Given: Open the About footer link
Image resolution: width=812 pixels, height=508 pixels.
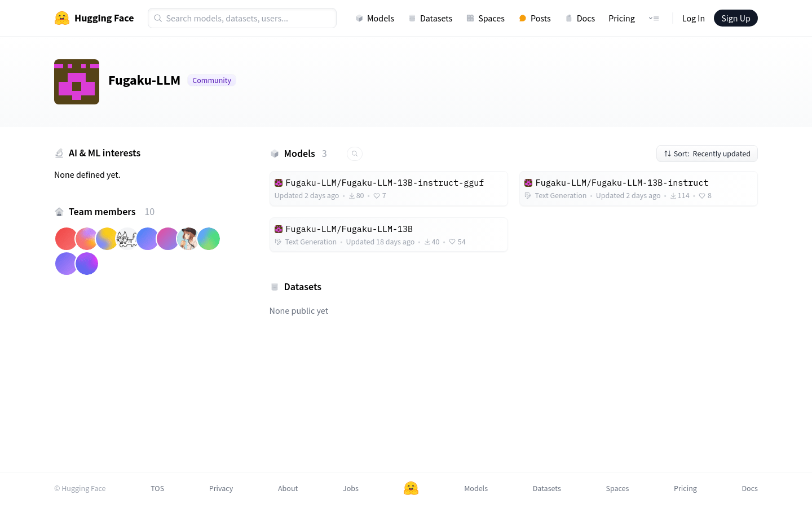Looking at the screenshot, I should coord(288,489).
